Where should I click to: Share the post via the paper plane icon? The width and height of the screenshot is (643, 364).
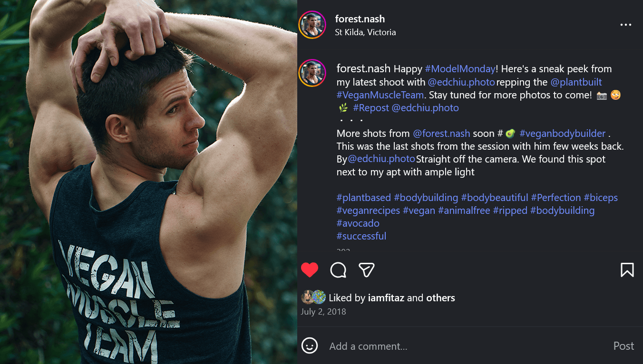pos(366,270)
